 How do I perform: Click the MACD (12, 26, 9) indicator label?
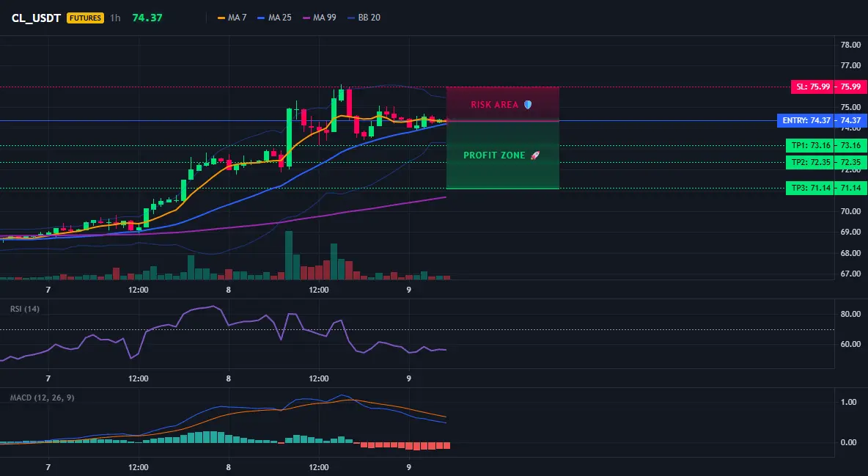coord(42,398)
